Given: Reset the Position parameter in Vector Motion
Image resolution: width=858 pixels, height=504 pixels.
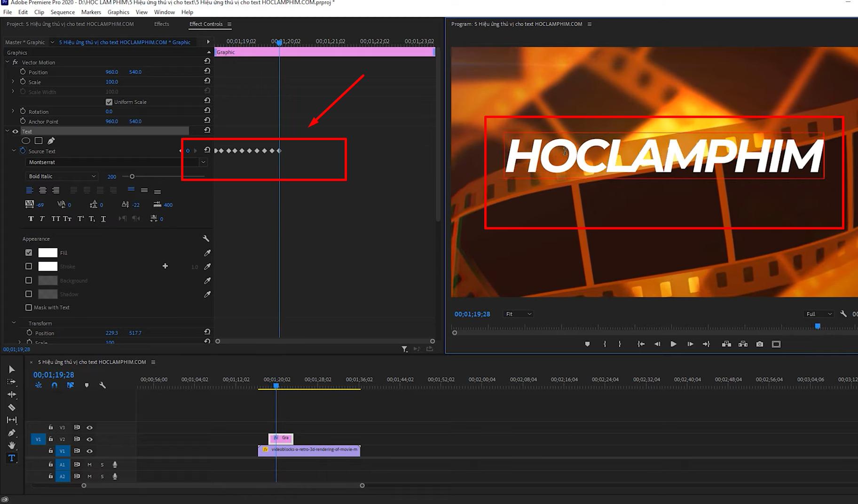Looking at the screenshot, I should (207, 71).
